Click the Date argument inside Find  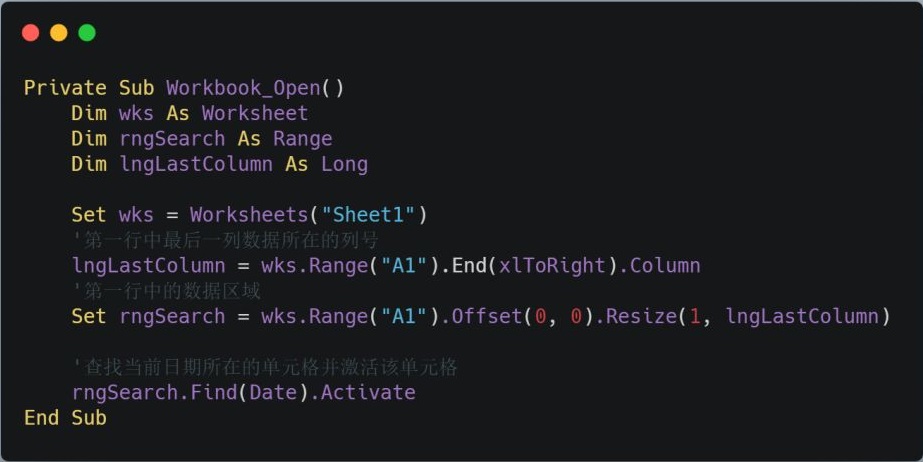273,393
